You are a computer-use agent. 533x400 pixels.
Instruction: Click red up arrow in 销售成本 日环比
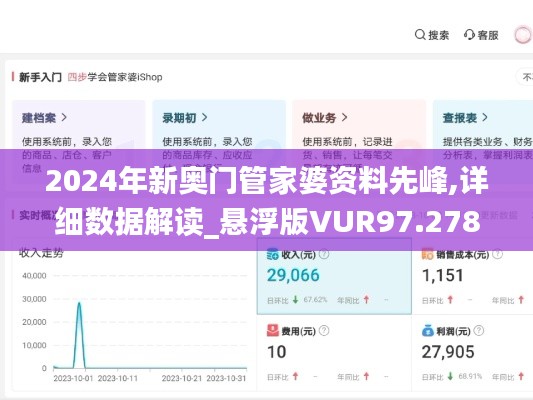(450, 300)
